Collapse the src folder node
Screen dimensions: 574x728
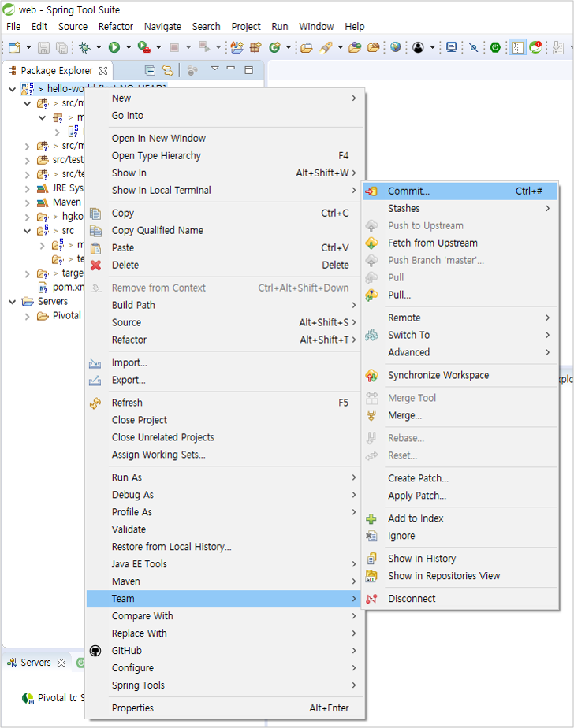27,231
